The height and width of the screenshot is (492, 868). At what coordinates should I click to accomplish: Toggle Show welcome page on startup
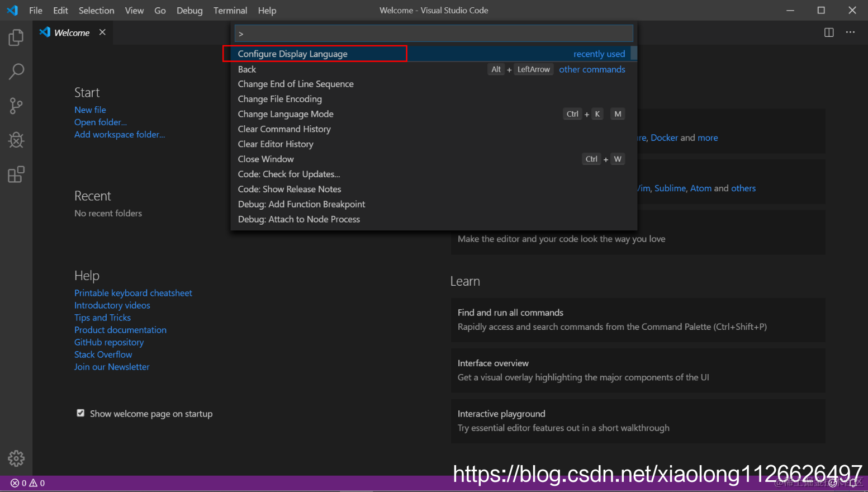(x=80, y=413)
